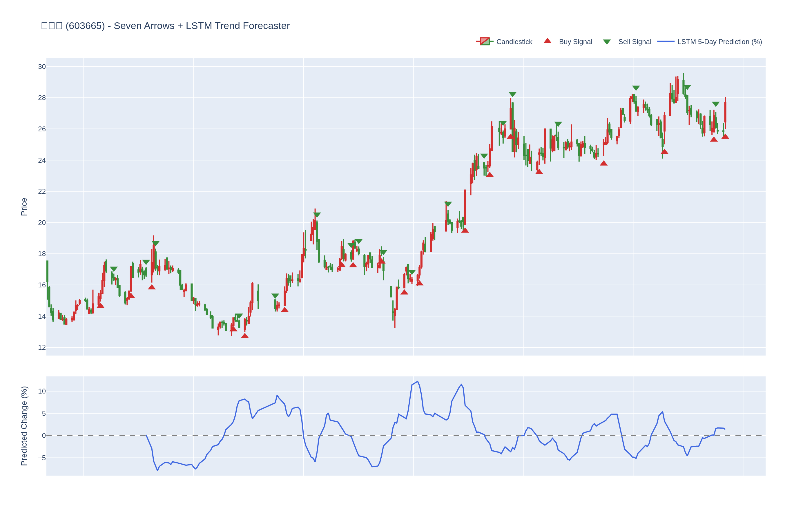
Task: Click the Price y-axis title
Action: (24, 206)
